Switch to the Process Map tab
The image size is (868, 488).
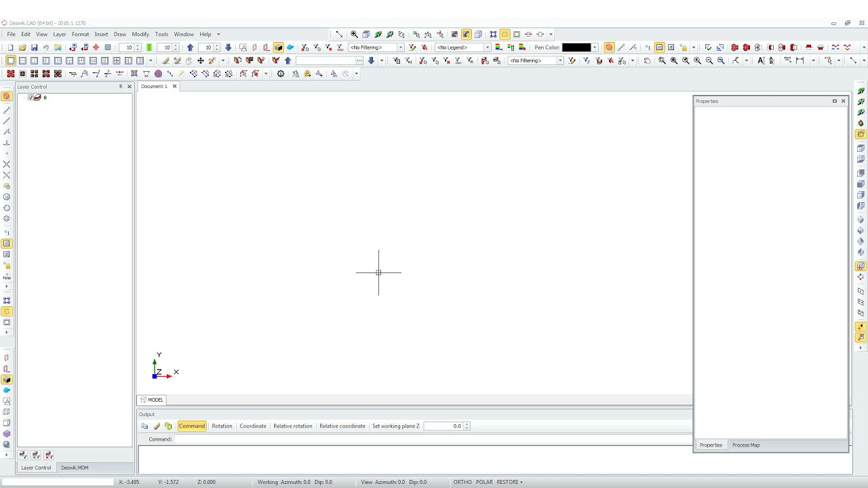tap(746, 445)
